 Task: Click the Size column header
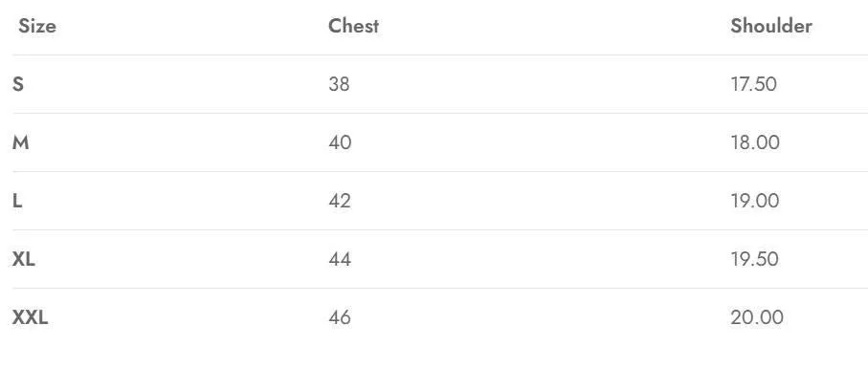(x=37, y=26)
